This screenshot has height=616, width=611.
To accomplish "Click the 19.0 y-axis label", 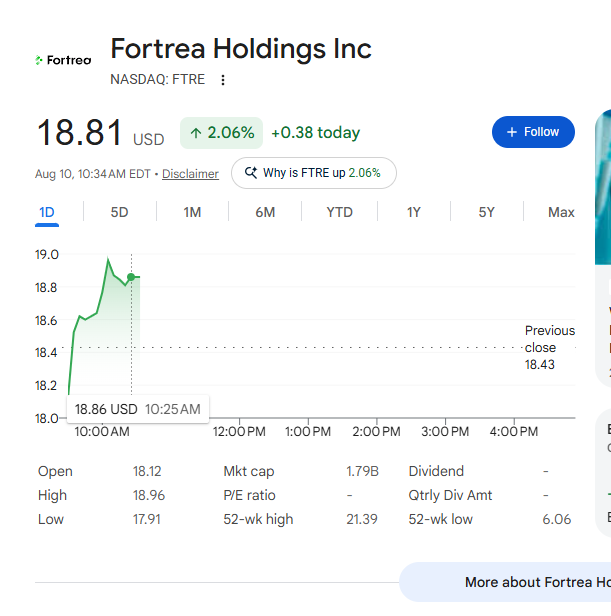I will (x=47, y=255).
